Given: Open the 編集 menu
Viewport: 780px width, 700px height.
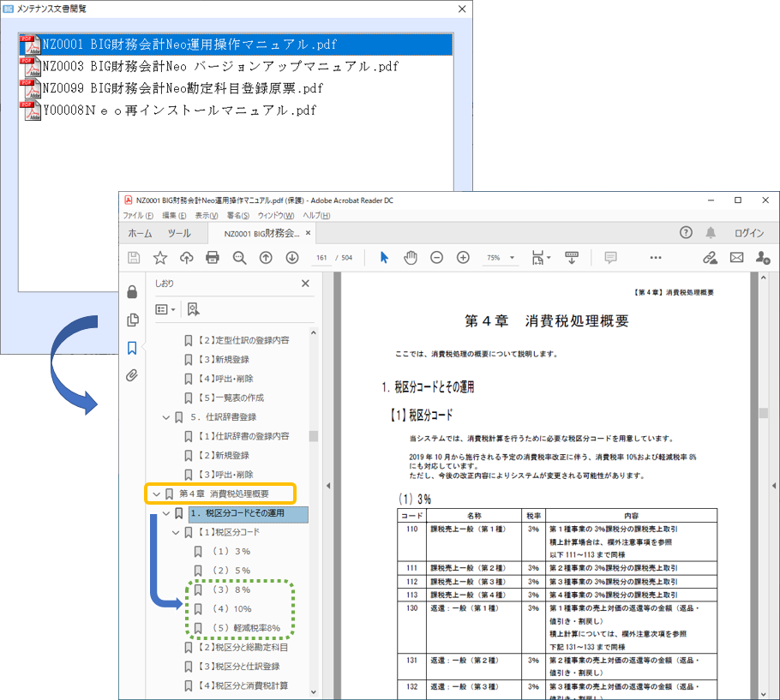Looking at the screenshot, I should pyautogui.click(x=174, y=215).
